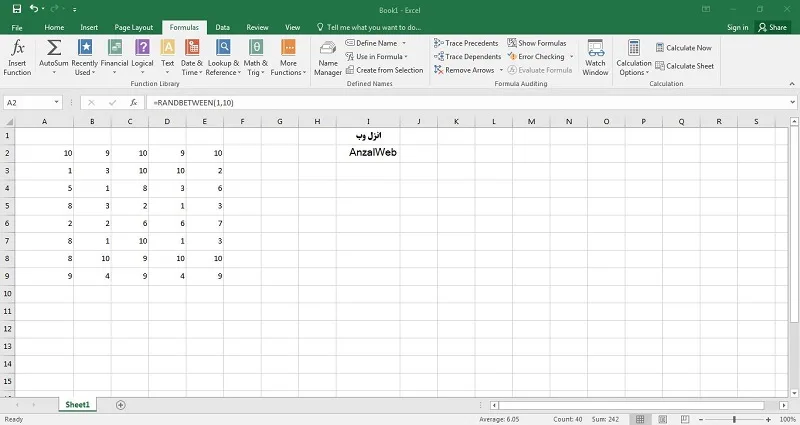Screen dimensions: 800x425
Task: Click the AutoSum sigma icon
Action: point(54,47)
